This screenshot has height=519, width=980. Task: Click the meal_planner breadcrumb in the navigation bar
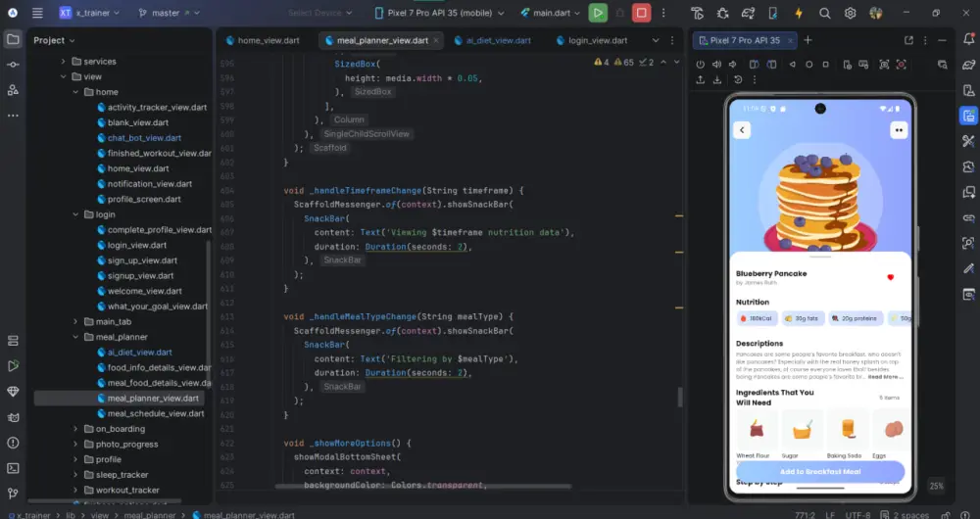pos(149,515)
